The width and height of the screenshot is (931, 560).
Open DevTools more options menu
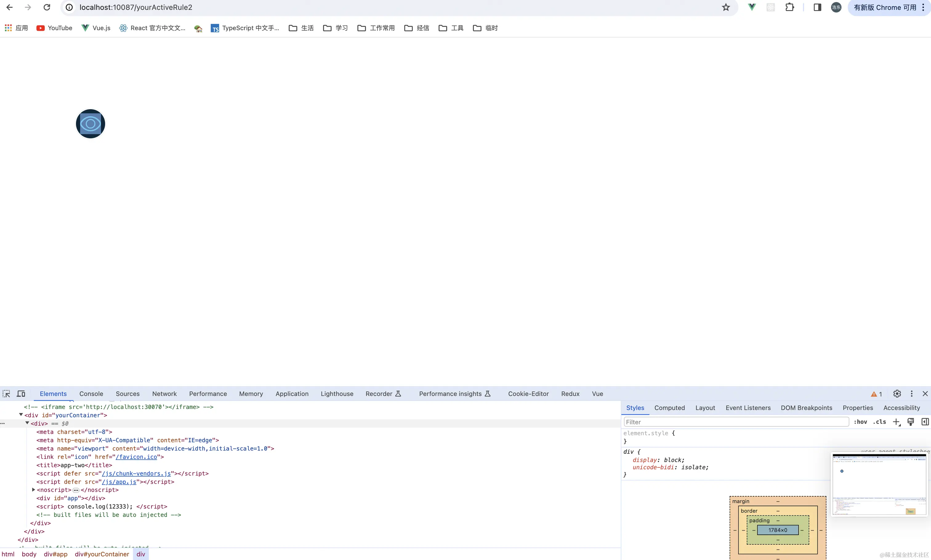coord(911,394)
